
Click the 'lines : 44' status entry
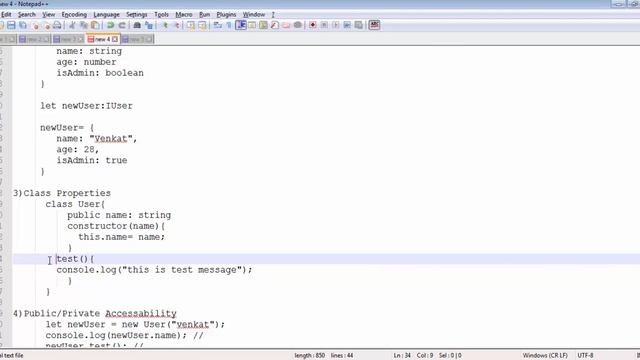(342, 356)
